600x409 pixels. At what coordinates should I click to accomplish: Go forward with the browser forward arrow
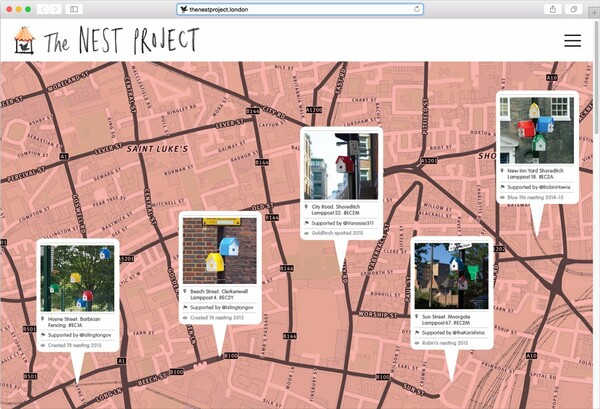(56, 9)
